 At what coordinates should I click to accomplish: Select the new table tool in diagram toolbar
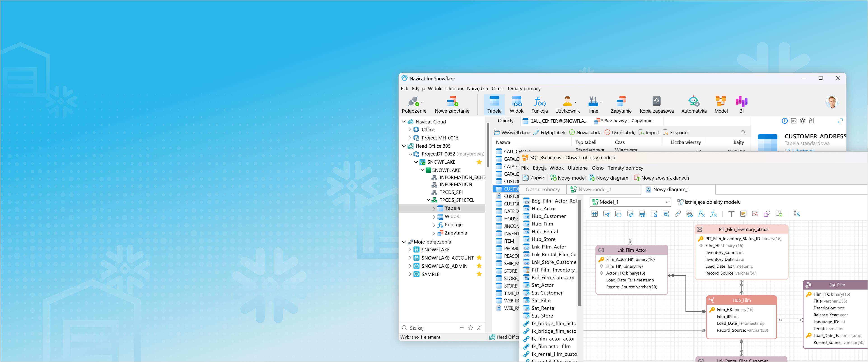[594, 214]
